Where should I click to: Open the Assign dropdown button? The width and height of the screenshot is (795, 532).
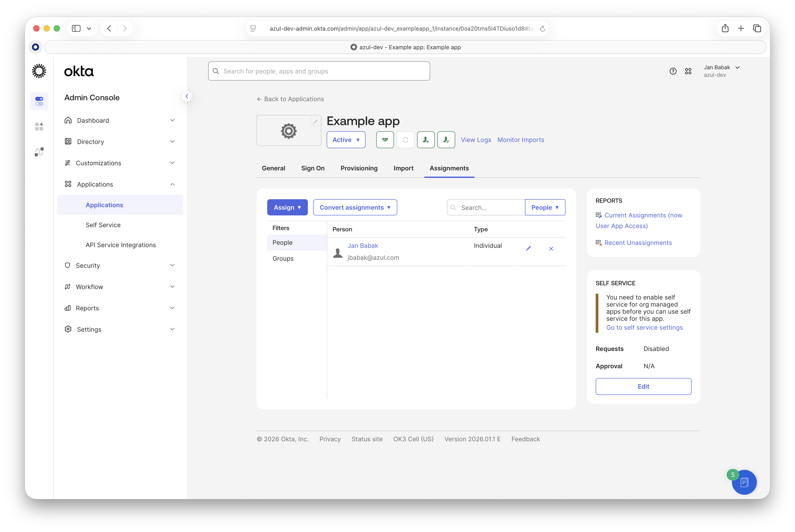287,207
